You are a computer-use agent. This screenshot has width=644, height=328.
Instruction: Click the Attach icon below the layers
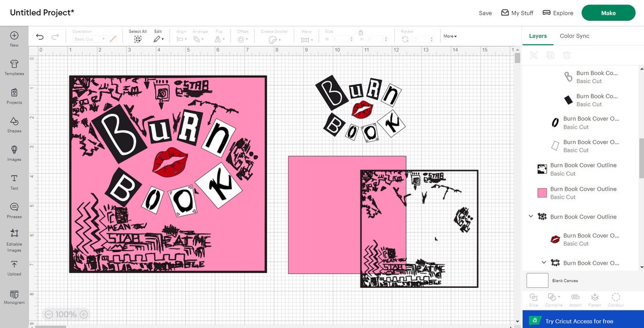tap(575, 298)
